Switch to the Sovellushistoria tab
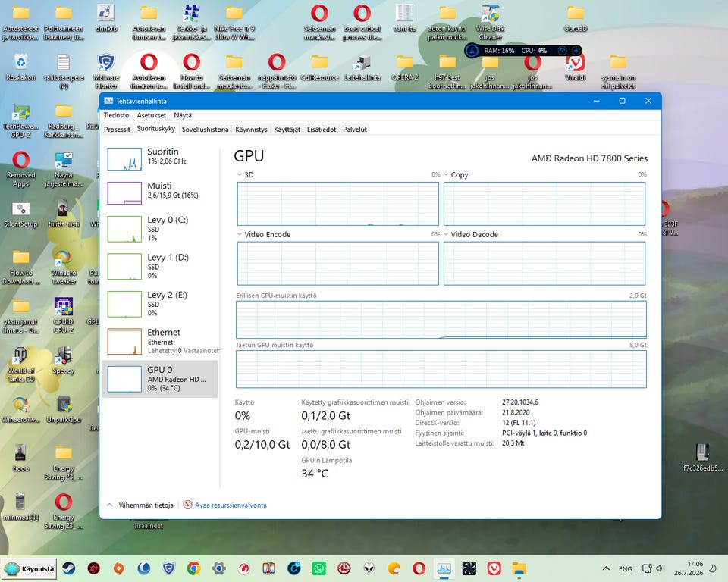Viewport: 728px width, 582px height. click(206, 130)
